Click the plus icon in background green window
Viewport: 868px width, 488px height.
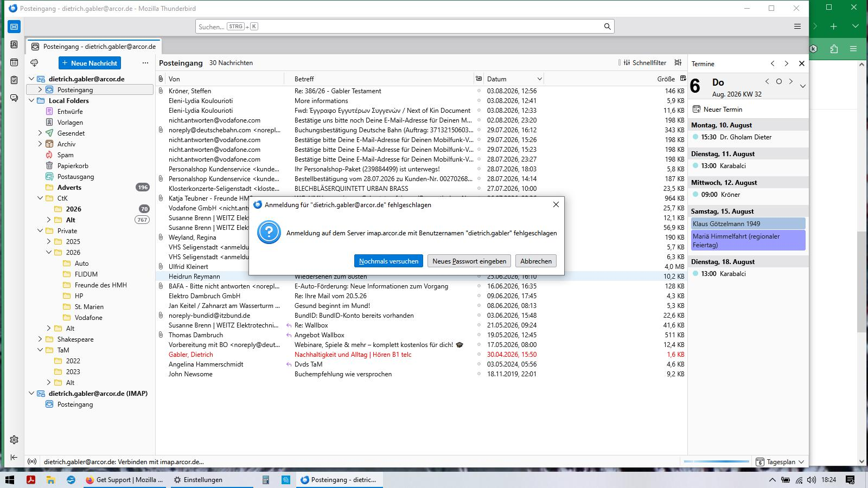[x=834, y=26]
